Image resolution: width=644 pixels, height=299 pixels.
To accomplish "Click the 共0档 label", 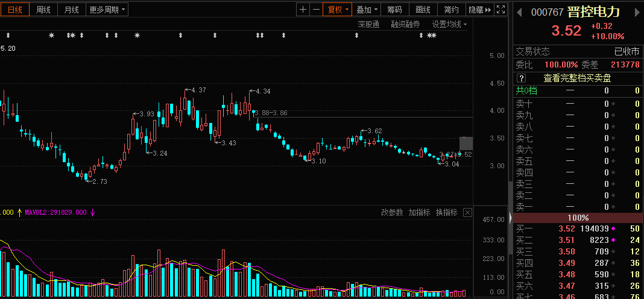I will tap(526, 91).
